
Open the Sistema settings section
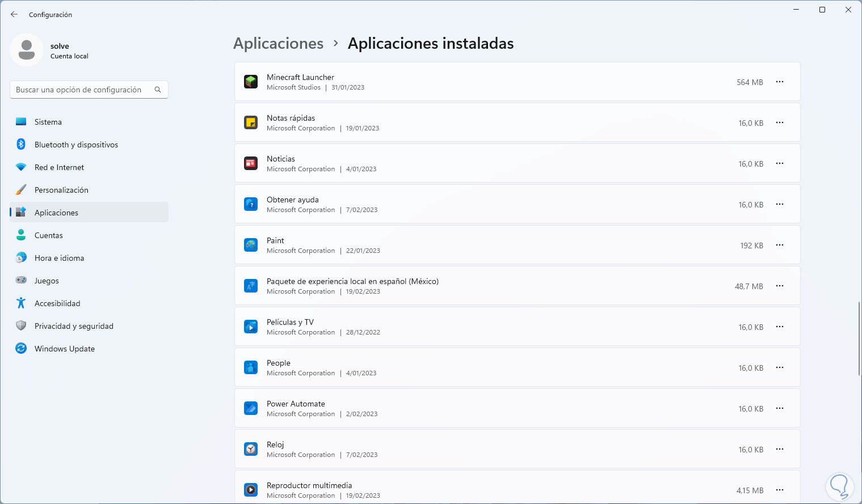click(48, 122)
